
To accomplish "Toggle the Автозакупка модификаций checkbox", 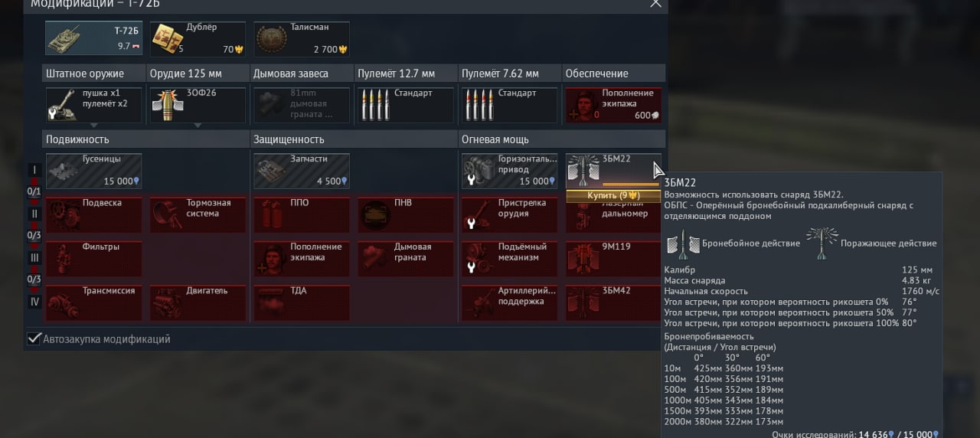I will tap(34, 338).
